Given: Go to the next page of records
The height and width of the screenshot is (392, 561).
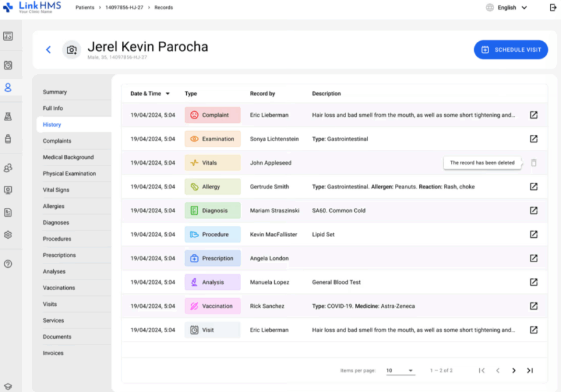Looking at the screenshot, I should click(x=514, y=371).
